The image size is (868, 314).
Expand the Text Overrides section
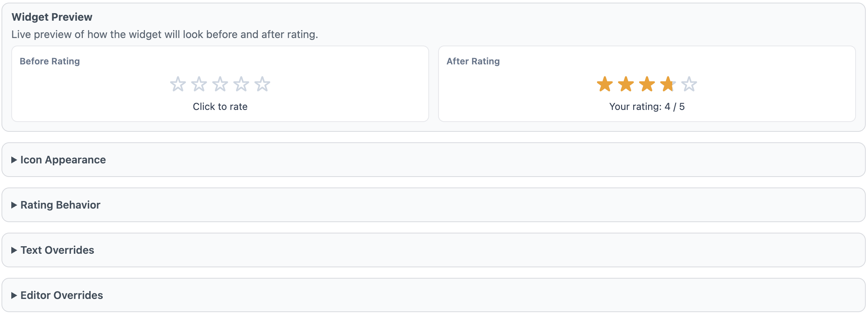[x=57, y=250]
